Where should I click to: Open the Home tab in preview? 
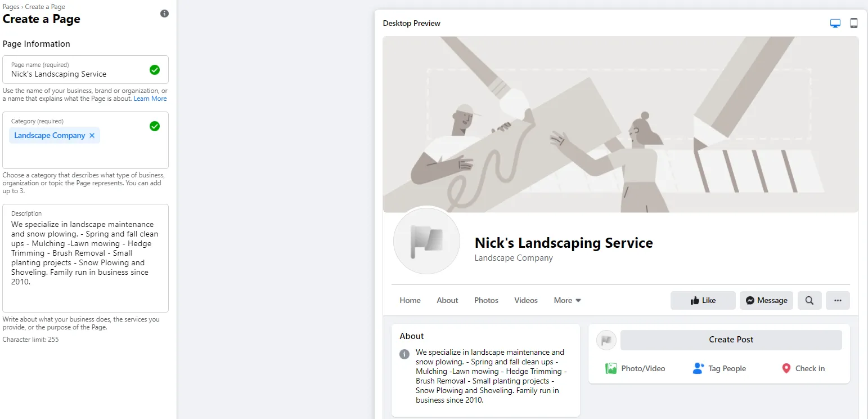pos(410,300)
